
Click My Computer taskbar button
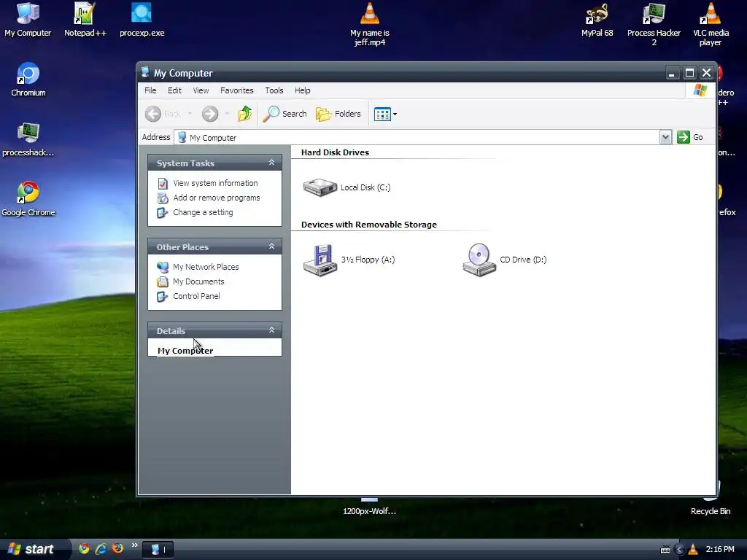(158, 549)
